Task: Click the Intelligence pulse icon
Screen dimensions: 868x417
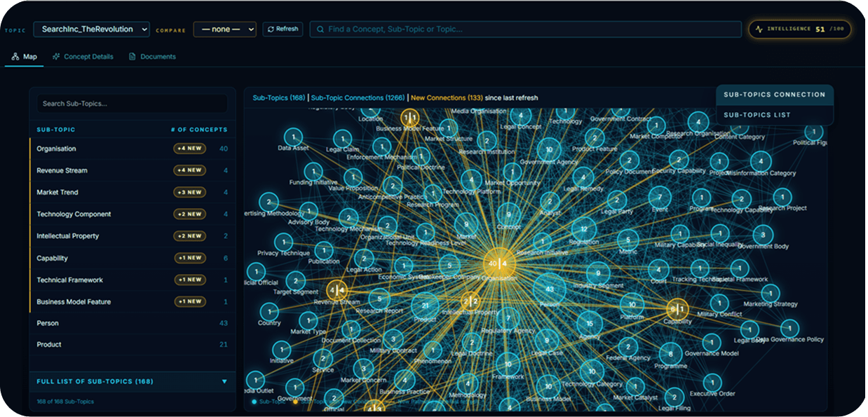Action: [x=759, y=29]
